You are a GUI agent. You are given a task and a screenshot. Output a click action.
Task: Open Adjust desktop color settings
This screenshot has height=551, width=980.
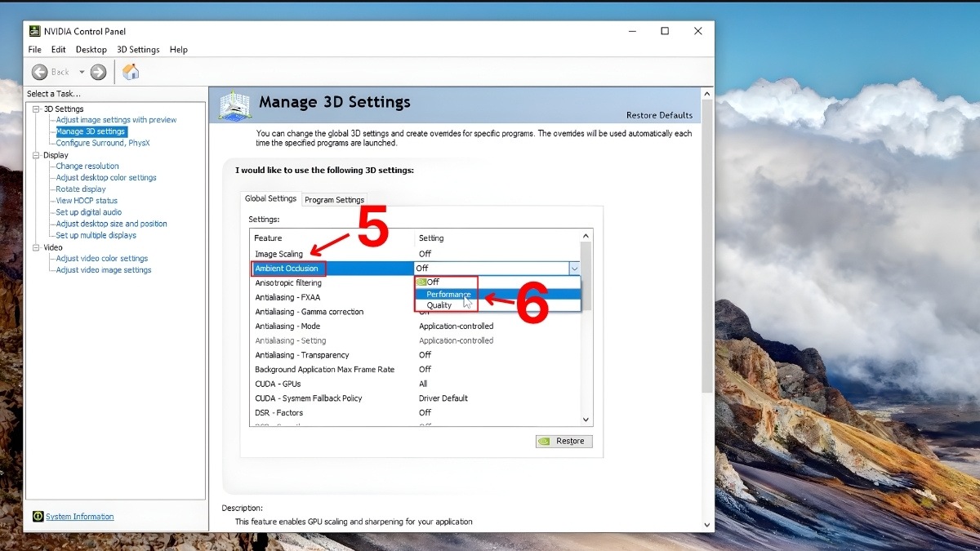pos(106,178)
